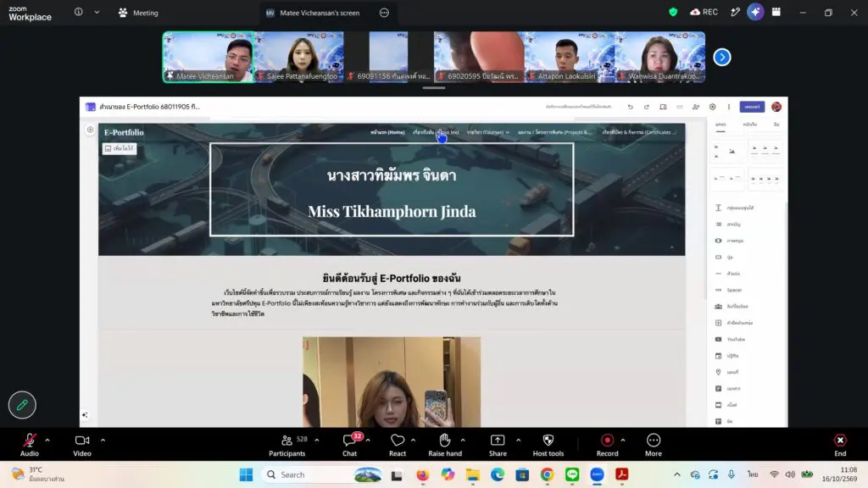
Task: Open Host tools shield menu
Action: pos(548,444)
